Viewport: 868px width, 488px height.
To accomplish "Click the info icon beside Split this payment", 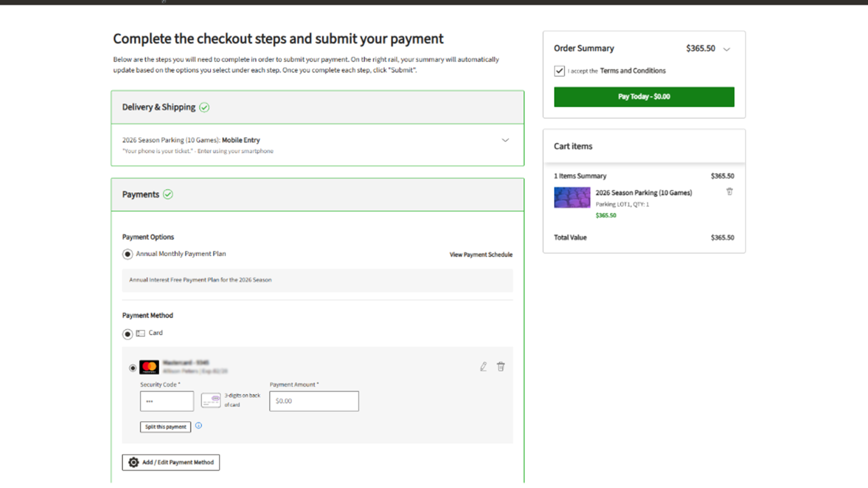I will point(198,426).
